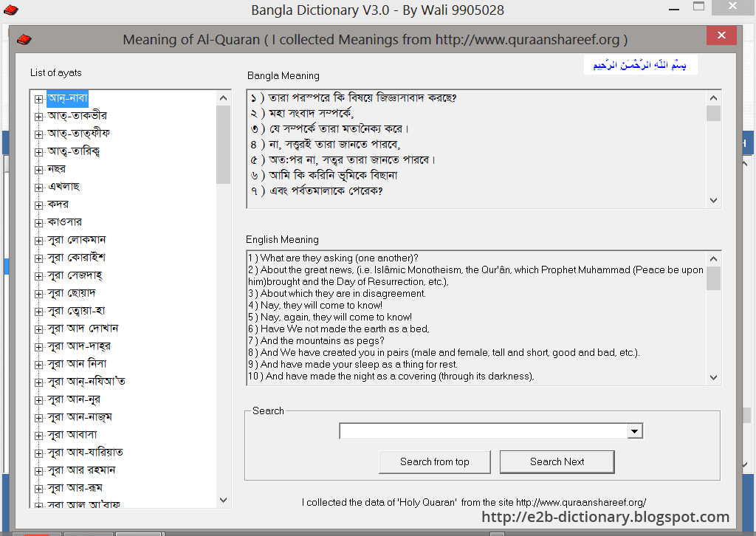
Task: Minimize the Bangla Dictionary main window
Action: (x=674, y=9)
